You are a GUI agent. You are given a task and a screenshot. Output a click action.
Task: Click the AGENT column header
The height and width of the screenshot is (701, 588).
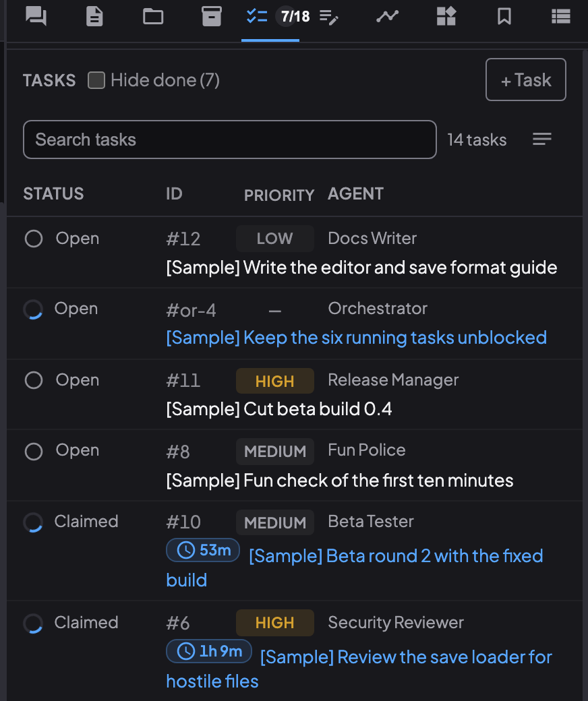[355, 194]
